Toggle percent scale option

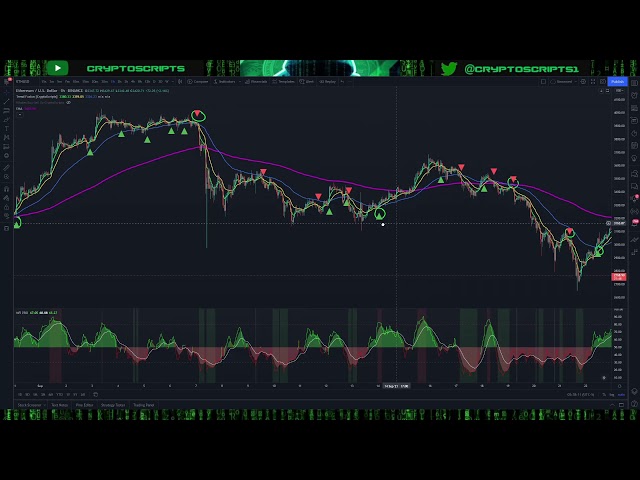point(604,395)
